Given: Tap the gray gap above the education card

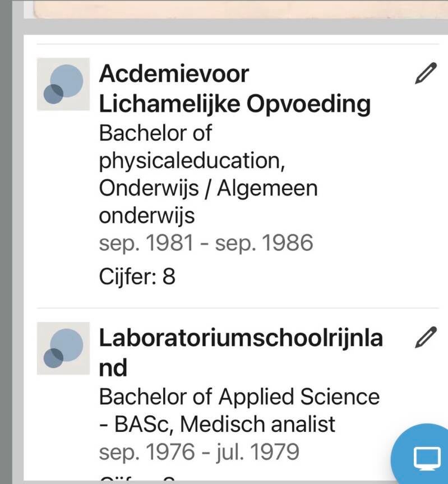Looking at the screenshot, I should (x=235, y=27).
